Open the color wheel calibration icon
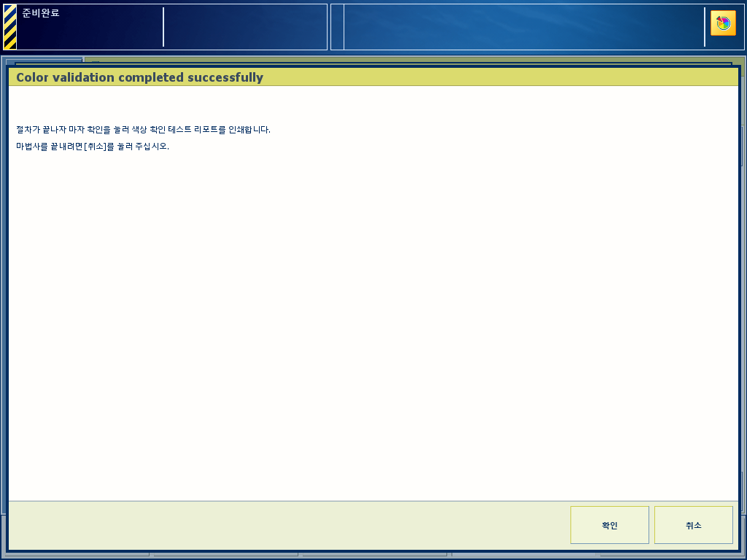This screenshot has height=560, width=747. 723,23
